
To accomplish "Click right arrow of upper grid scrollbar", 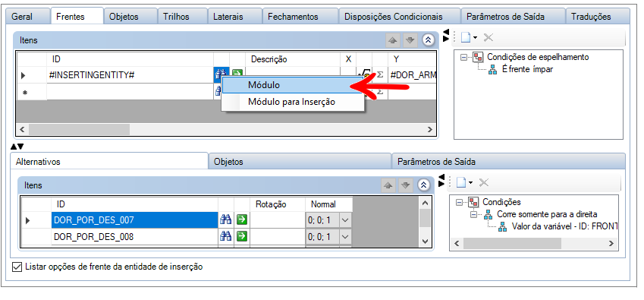I will (x=430, y=129).
